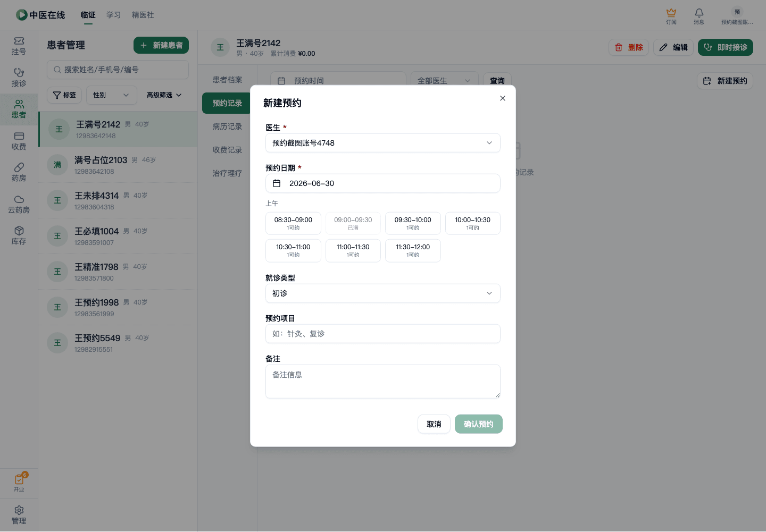
Task: Click the 取消 cancel button
Action: [x=434, y=424]
